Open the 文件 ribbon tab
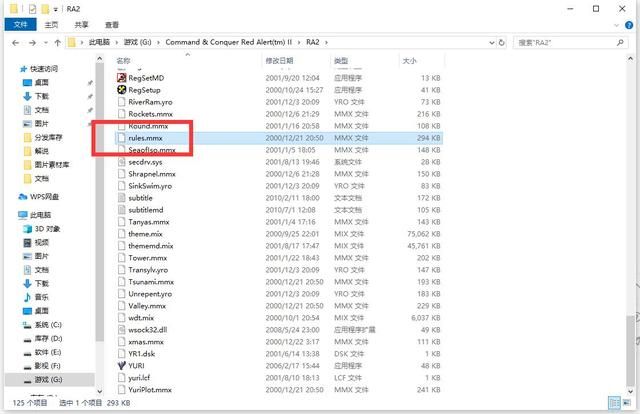Screen dimensions: 640x414 coord(20,25)
